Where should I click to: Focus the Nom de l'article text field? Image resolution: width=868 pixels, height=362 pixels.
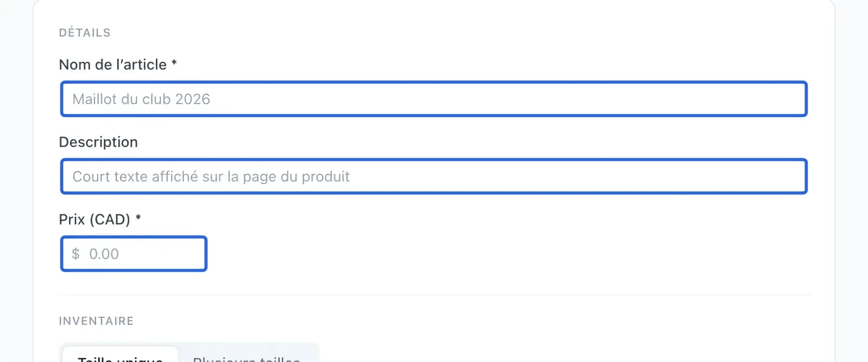pos(433,99)
